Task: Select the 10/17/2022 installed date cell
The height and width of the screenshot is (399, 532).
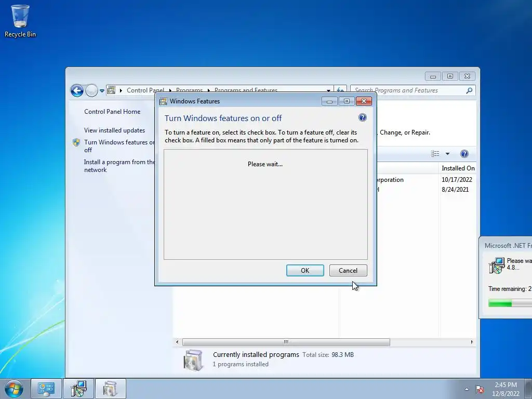Action: tap(457, 179)
